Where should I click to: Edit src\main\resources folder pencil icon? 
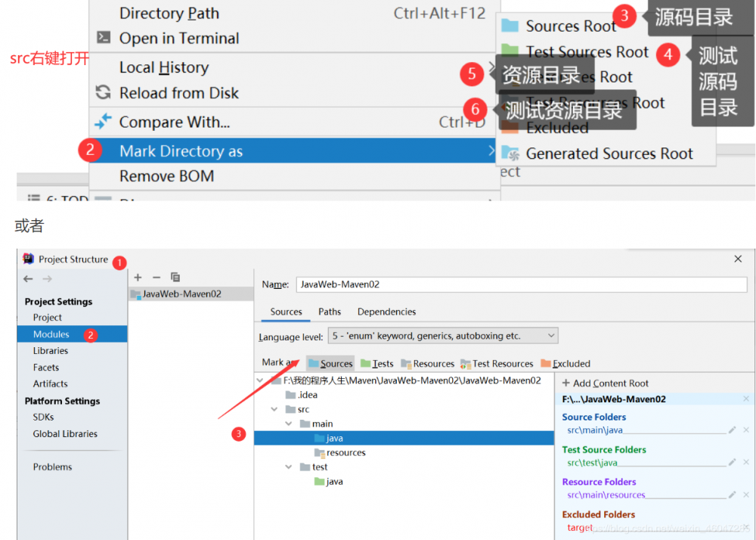pyautogui.click(x=732, y=494)
